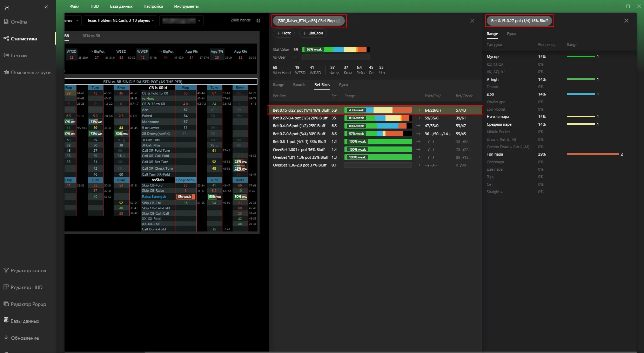Viewport: 644px width, 353px height.
Task: Select the Bet 0.4-0.6 pot (1/2) 25% Bluff row
Action: tap(375, 126)
